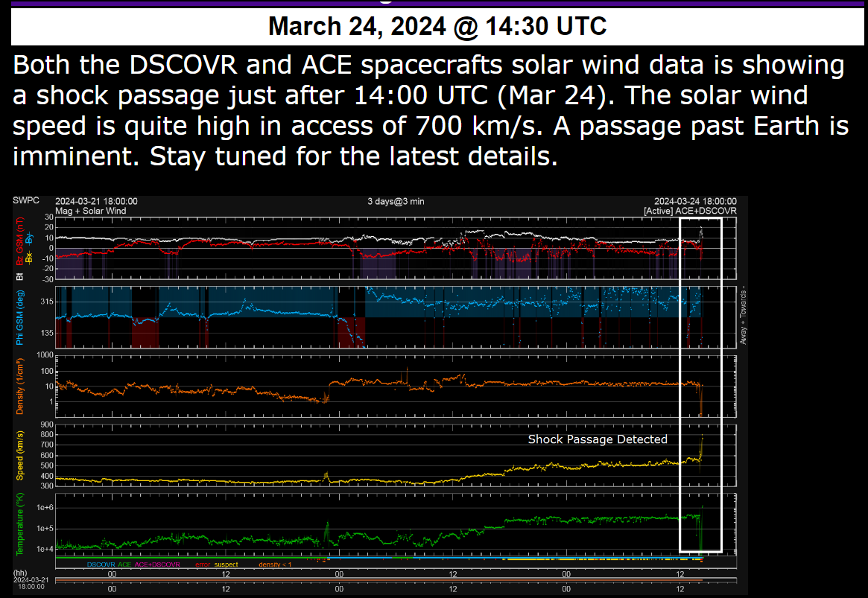The image size is (868, 598).
Task: Click the density < 1 legend entry
Action: [x=275, y=564]
